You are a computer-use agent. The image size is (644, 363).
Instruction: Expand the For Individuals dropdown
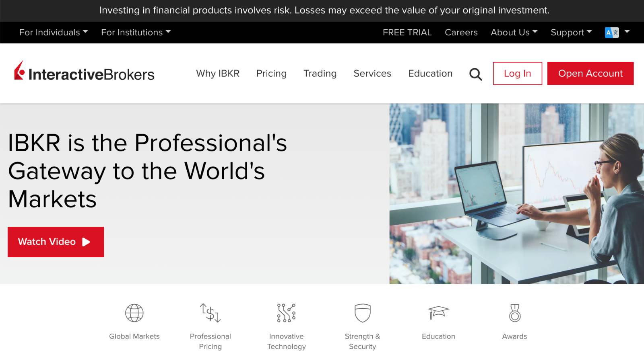tap(54, 33)
